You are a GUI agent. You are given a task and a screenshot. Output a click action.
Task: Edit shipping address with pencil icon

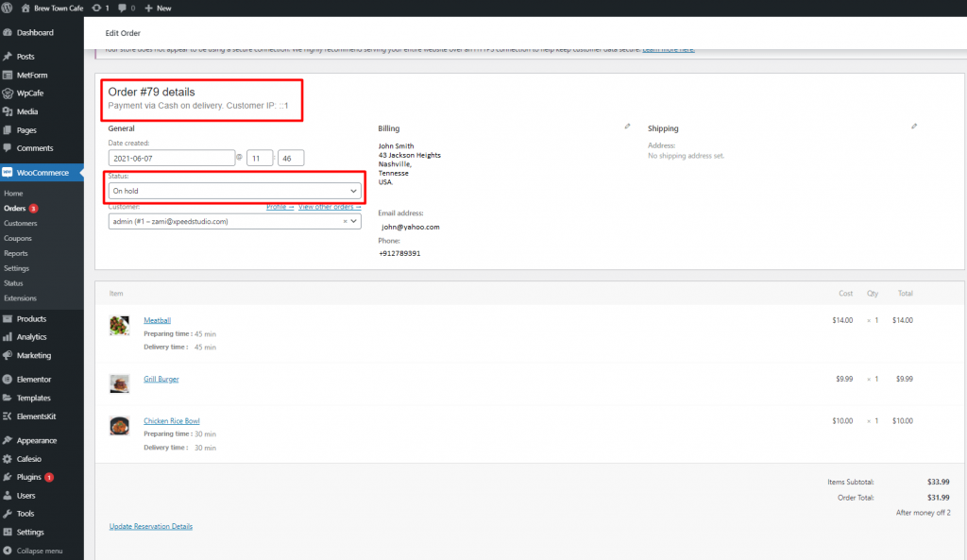(x=914, y=127)
